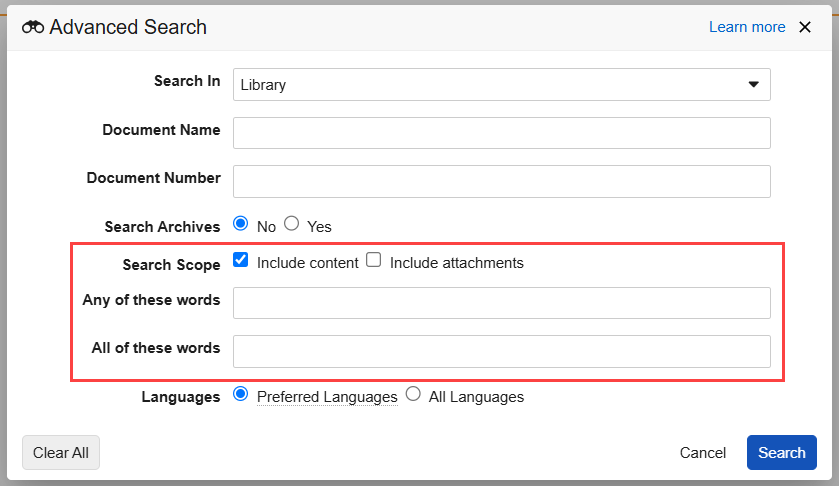Click the Search In dropdown arrow
This screenshot has width=839, height=486.
(x=754, y=85)
